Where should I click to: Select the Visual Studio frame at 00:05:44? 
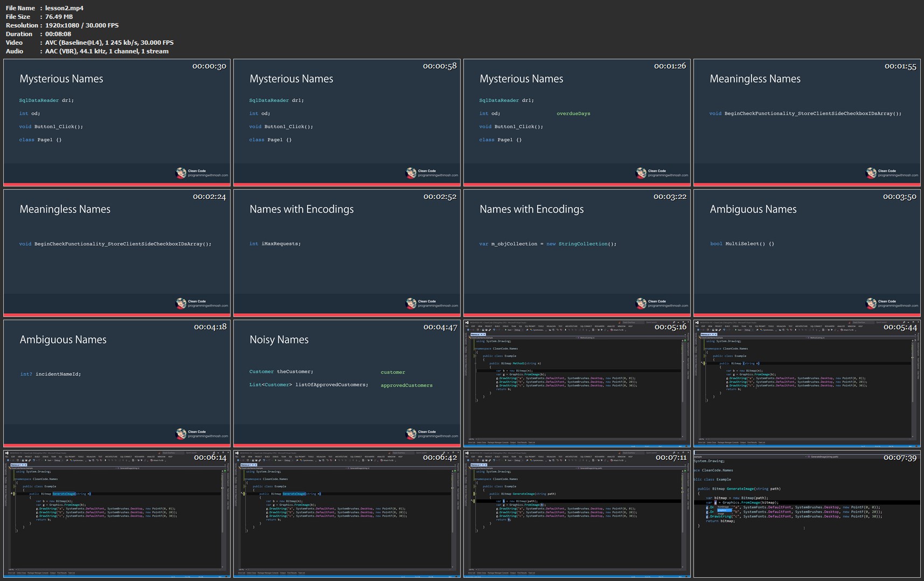807,383
